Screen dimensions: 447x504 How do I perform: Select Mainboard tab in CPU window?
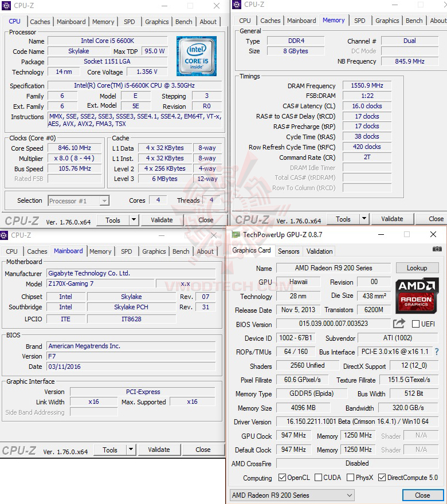coord(71,22)
